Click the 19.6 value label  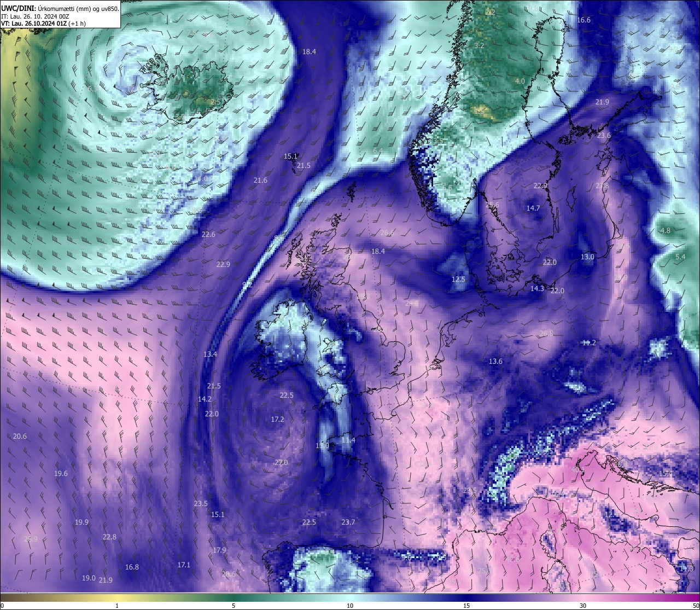61,474
